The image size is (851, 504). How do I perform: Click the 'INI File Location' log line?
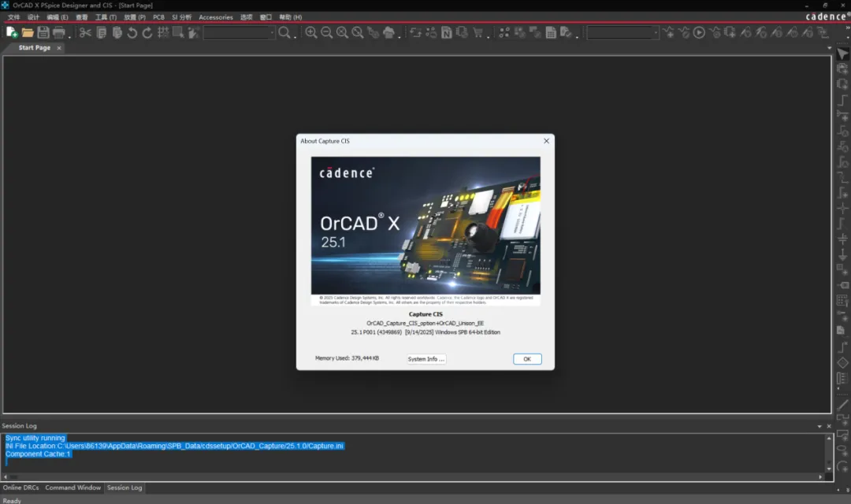tap(174, 446)
